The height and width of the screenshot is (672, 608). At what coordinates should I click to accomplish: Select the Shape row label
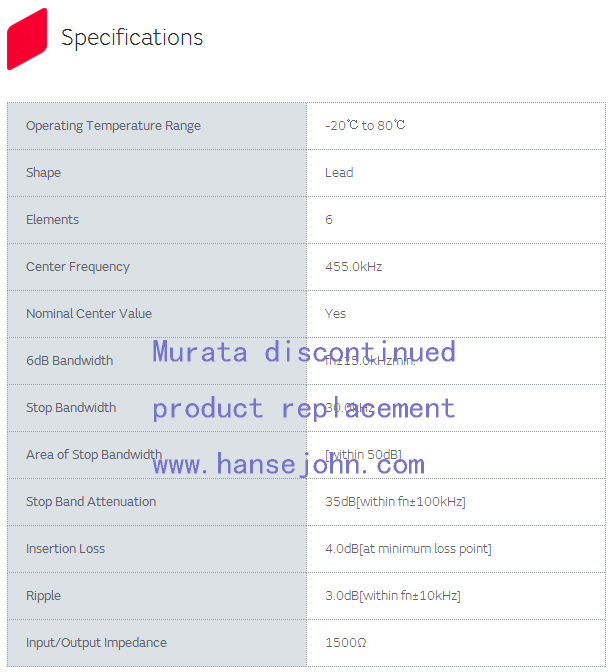43,173
